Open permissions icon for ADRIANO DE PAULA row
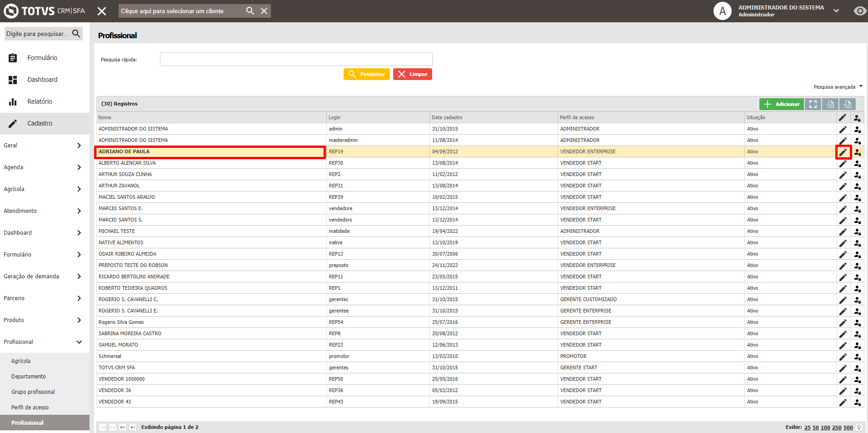868x433 pixels. 857,152
